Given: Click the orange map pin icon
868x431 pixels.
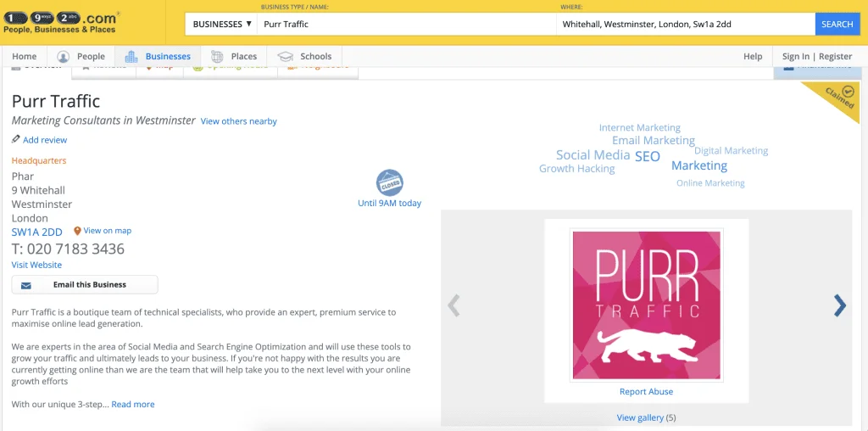Looking at the screenshot, I should (x=77, y=231).
